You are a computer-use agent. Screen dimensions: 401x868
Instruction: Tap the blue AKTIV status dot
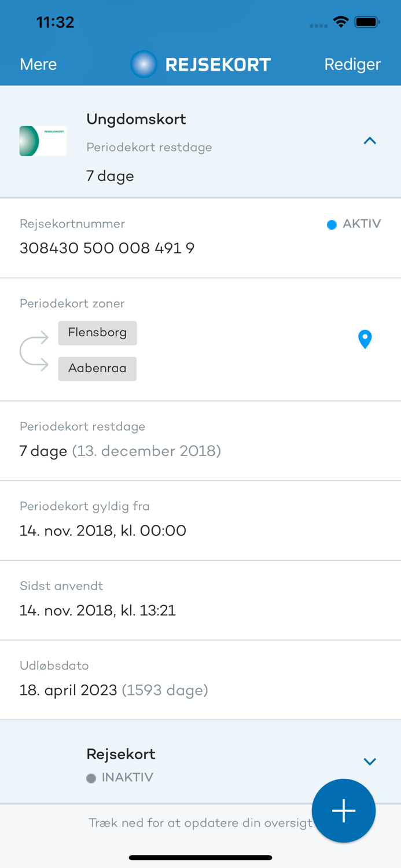[331, 224]
